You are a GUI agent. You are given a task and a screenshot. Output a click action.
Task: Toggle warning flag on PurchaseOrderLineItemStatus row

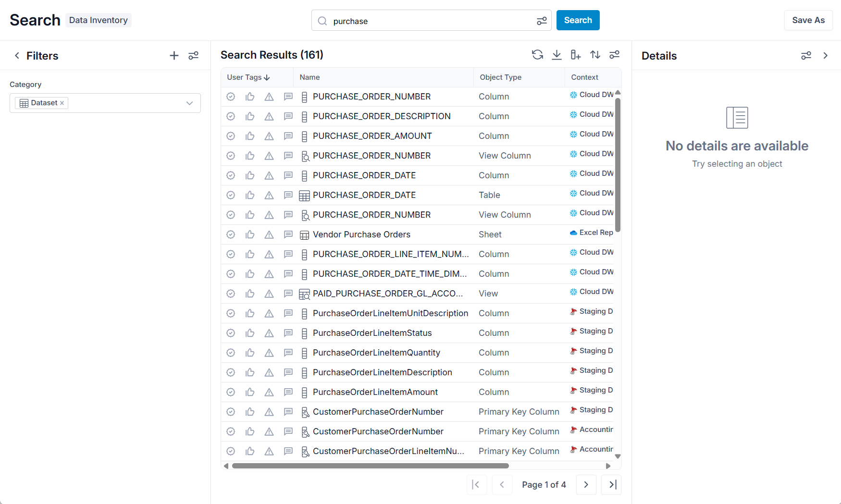point(269,333)
